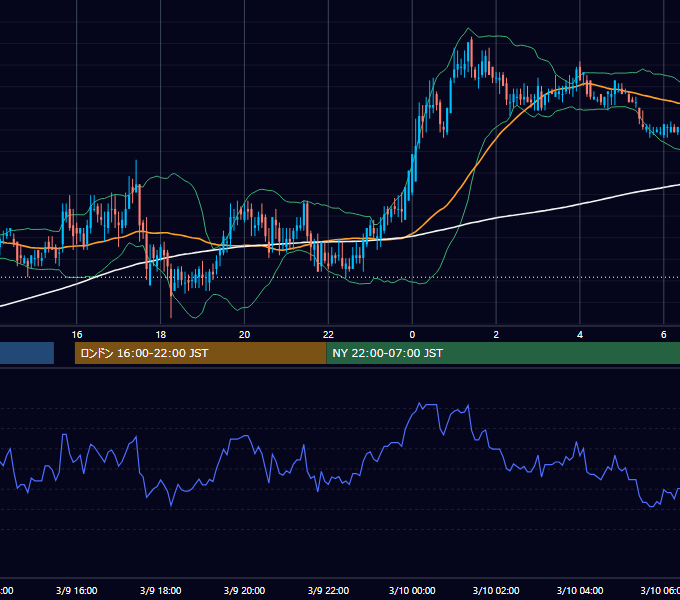Click the 3/10 02:00 date label
Image resolution: width=680 pixels, height=600 pixels.
[x=496, y=590]
